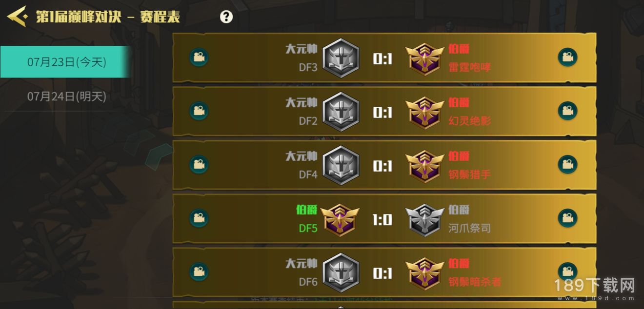Viewport: 644px width, 309px height.
Task: Select the 幻灵绝影 opponent name
Action: (470, 121)
